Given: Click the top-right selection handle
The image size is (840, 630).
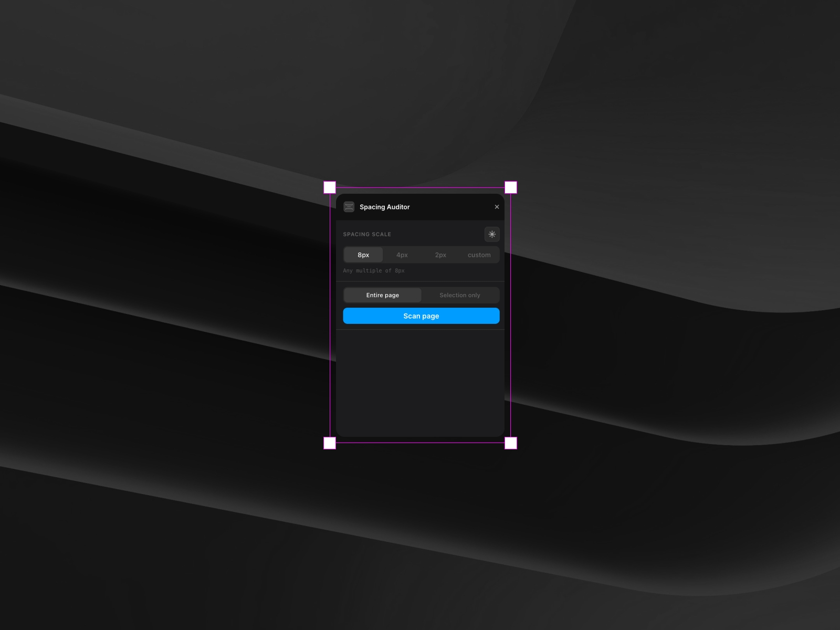Looking at the screenshot, I should click(x=511, y=186).
